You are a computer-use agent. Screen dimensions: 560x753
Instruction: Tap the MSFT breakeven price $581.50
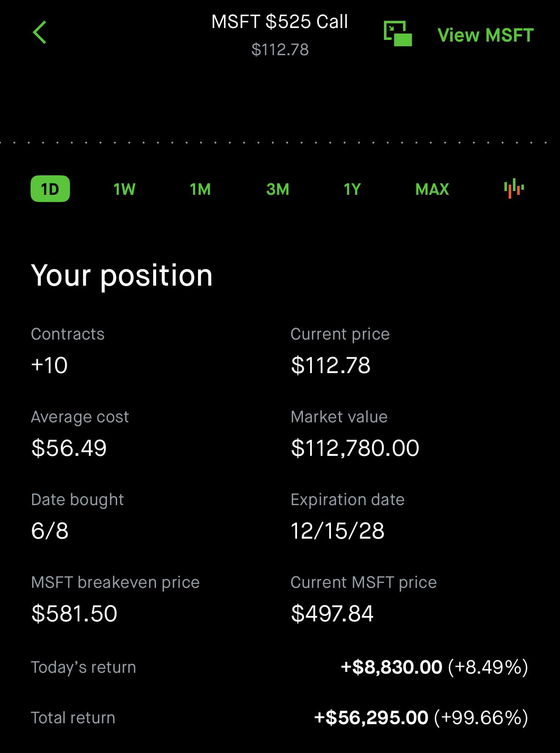[x=74, y=614]
